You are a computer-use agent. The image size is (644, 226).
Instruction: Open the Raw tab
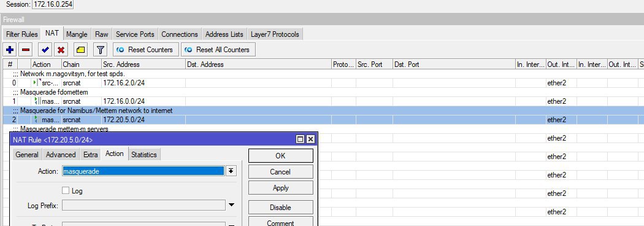pos(101,34)
